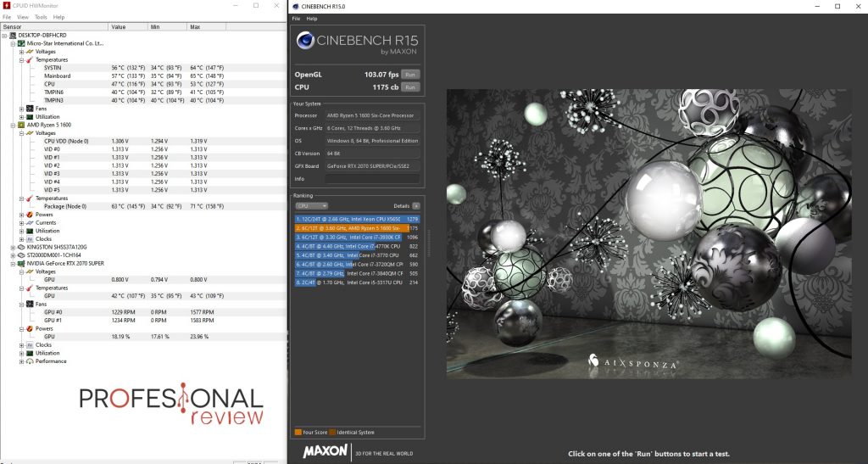Click the Temperatures icon under NVIDIA GeForce
868x464 pixels.
click(x=30, y=288)
